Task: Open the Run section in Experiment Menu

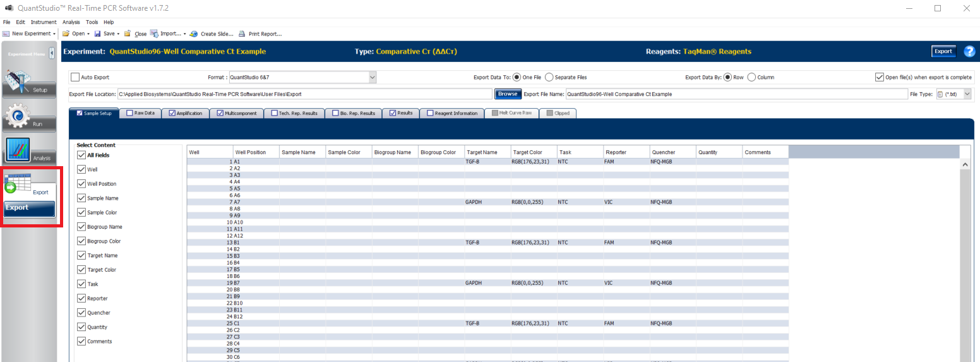Action: (30, 116)
